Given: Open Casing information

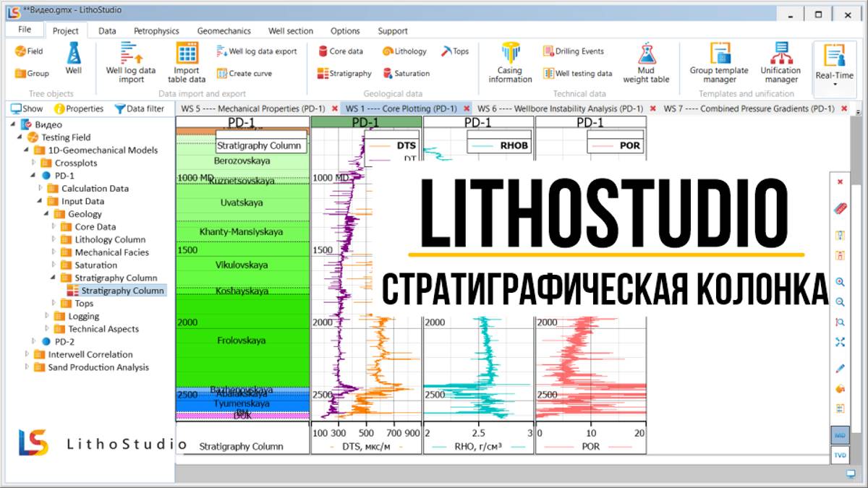Looking at the screenshot, I should [x=510, y=63].
